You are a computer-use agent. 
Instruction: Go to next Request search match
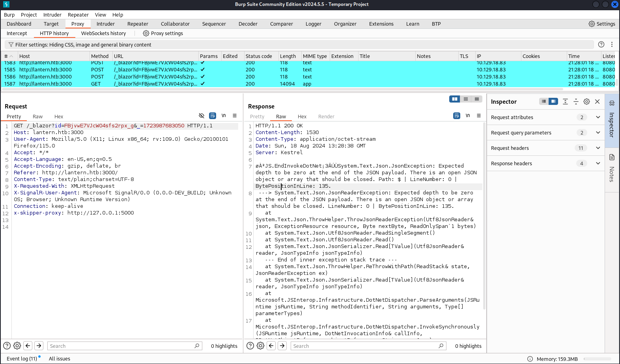tap(39, 345)
